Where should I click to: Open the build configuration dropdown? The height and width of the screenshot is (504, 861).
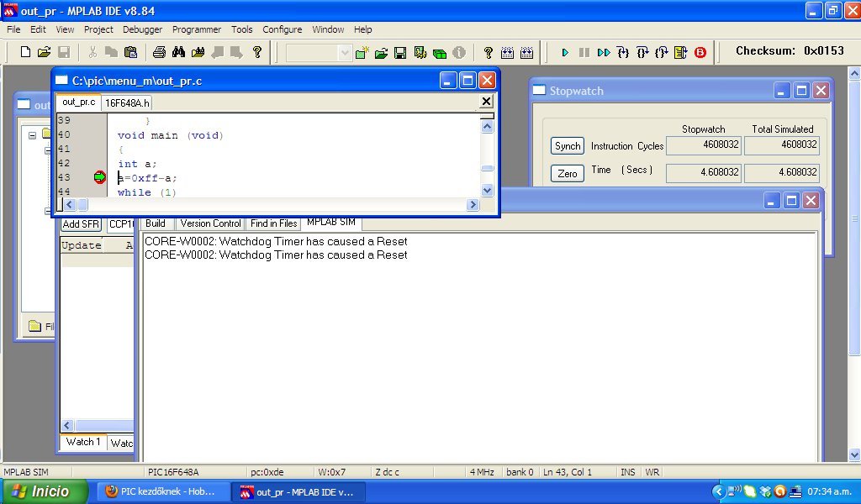(344, 53)
